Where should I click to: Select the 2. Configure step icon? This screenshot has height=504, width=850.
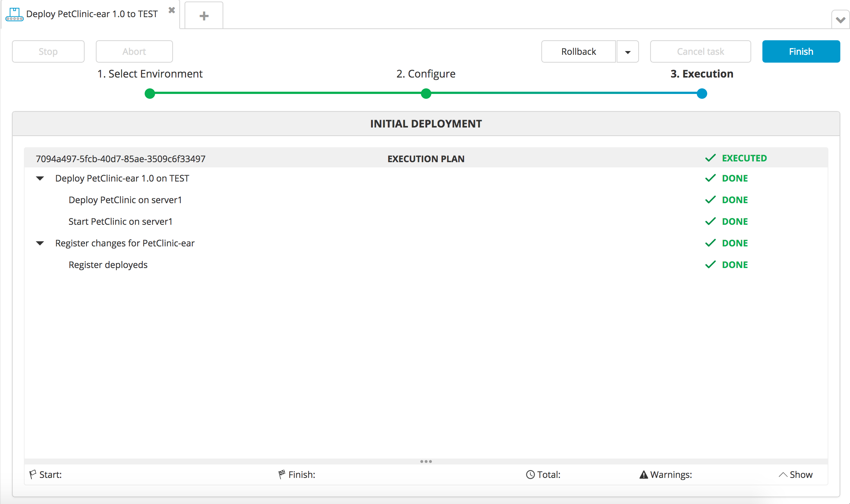pyautogui.click(x=426, y=93)
